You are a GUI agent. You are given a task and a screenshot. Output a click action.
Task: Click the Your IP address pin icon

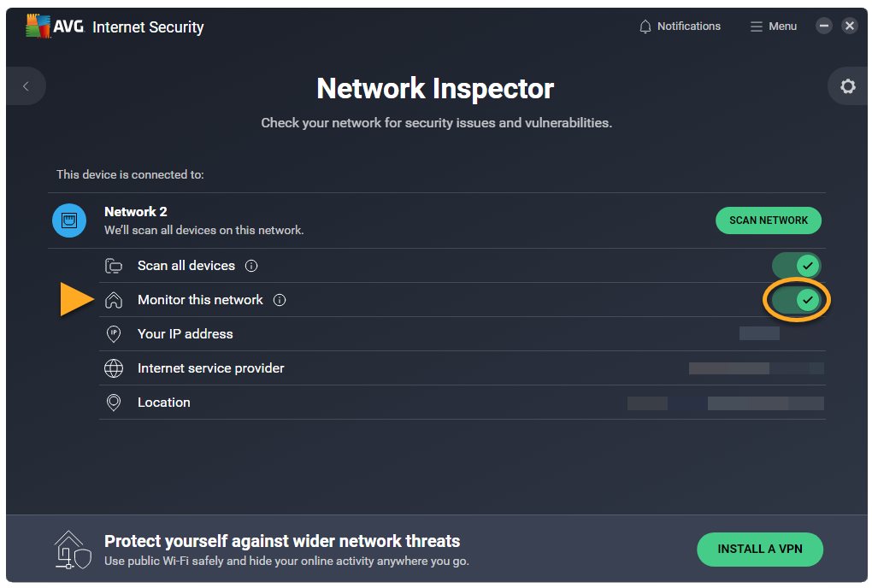[114, 334]
